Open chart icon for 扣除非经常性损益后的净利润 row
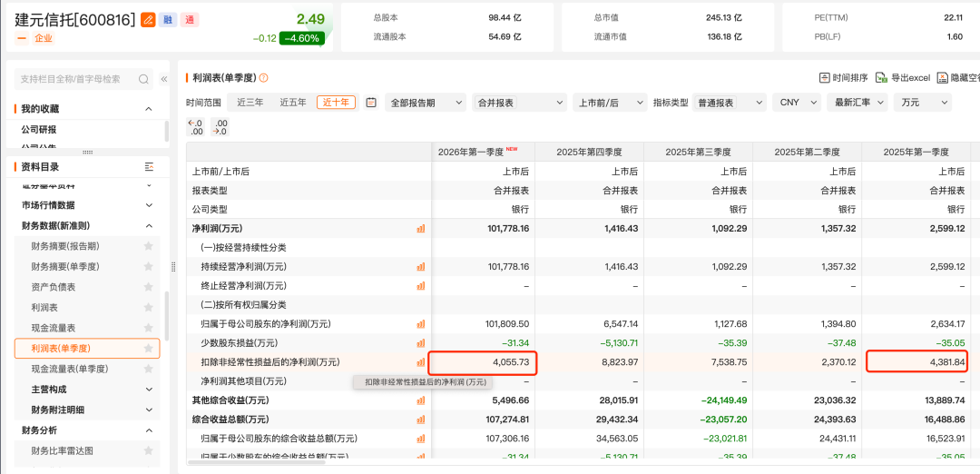 click(x=421, y=362)
